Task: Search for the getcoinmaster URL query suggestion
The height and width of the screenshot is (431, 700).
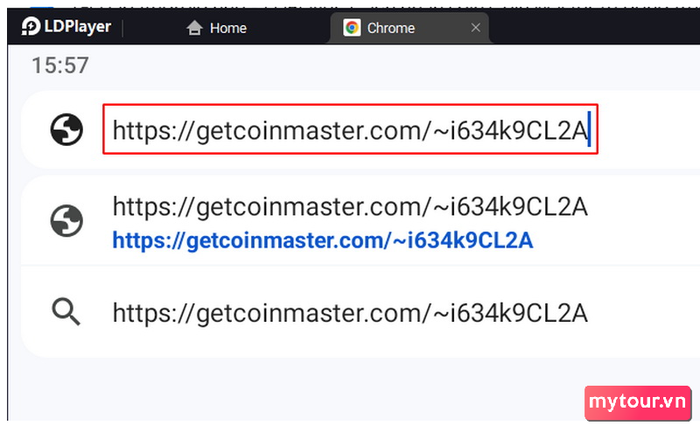Action: pos(350,313)
